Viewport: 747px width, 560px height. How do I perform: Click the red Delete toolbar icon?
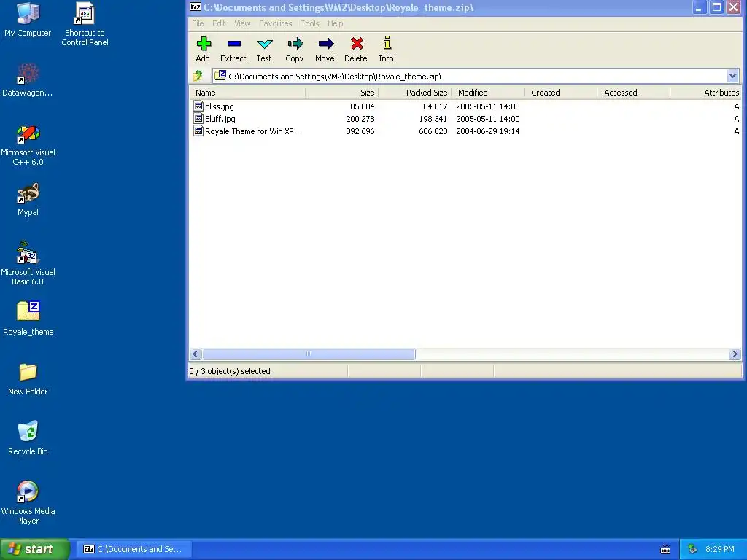356,44
